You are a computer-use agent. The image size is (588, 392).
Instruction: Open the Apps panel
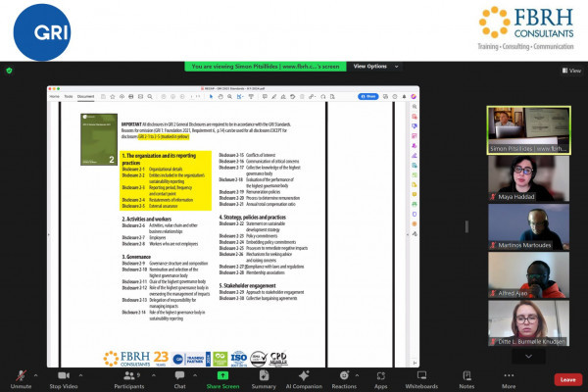point(380,375)
